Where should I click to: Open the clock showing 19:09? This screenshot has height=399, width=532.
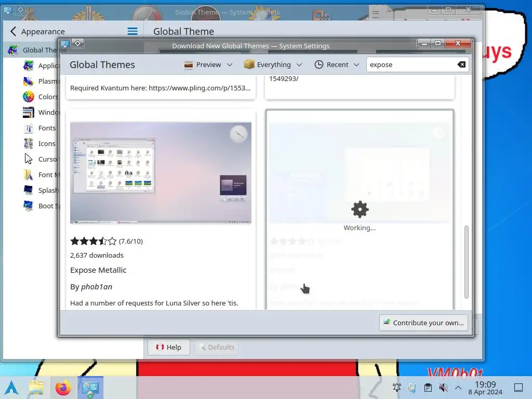pos(485,388)
